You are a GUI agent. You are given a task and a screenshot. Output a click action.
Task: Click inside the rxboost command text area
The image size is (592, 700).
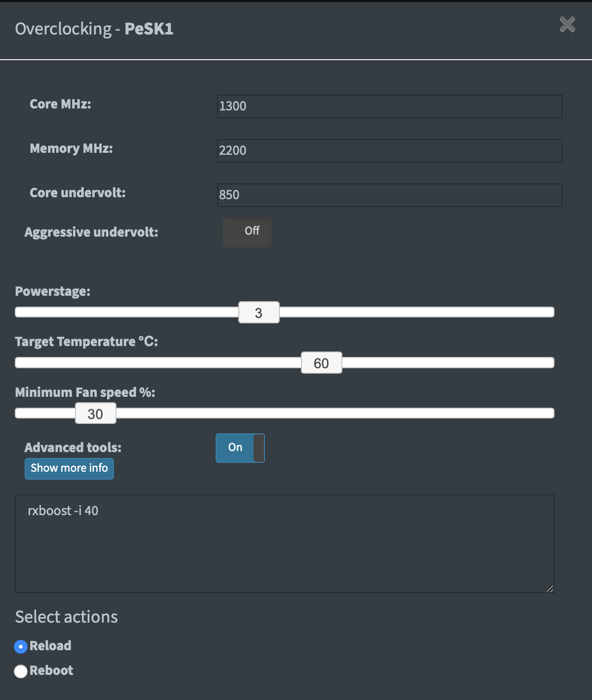coord(285,544)
